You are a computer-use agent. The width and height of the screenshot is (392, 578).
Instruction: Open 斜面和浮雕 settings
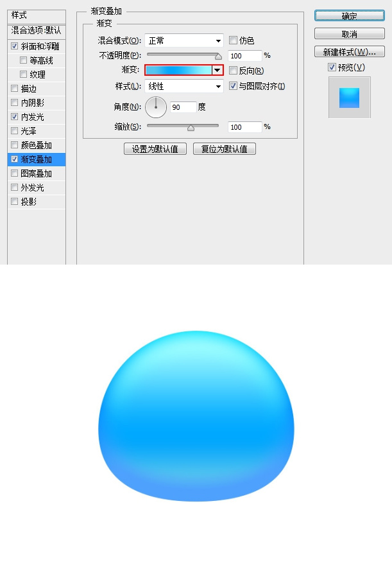[x=40, y=46]
